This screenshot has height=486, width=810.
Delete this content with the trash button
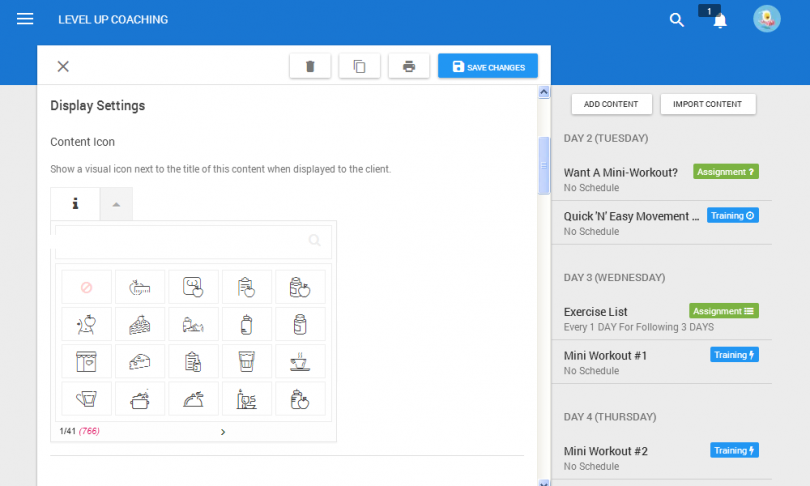pos(310,66)
